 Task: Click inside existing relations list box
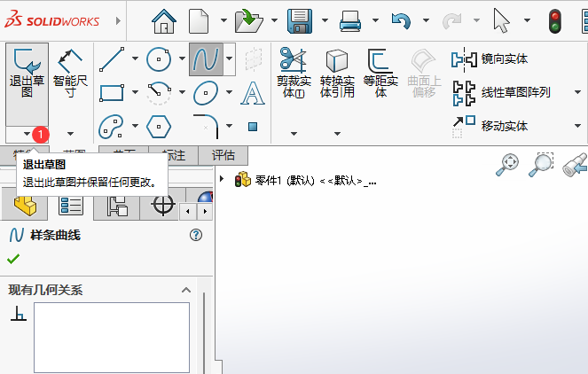tap(112, 338)
